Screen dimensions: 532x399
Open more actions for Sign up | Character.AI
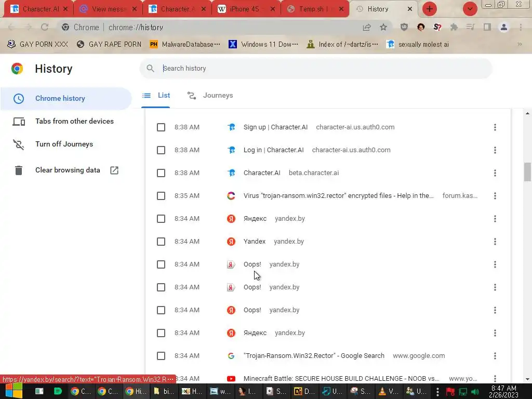click(495, 127)
